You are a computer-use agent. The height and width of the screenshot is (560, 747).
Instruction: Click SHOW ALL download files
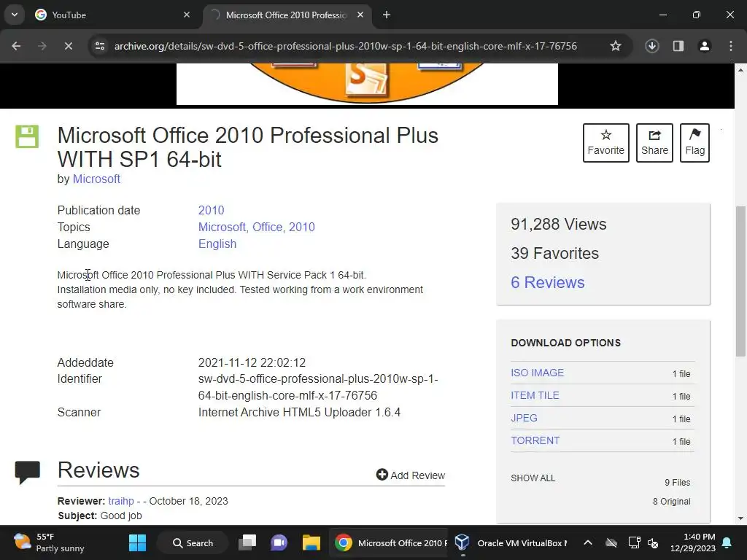coord(533,478)
